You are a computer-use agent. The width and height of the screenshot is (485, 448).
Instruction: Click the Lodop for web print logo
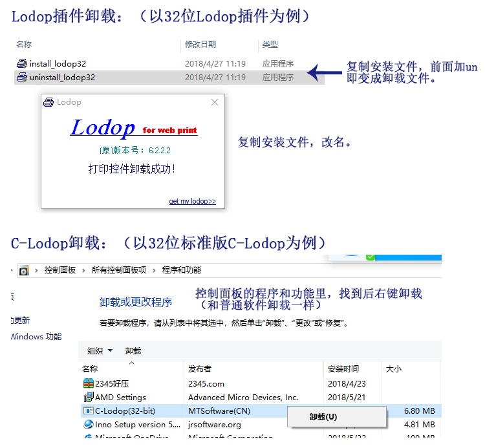[x=134, y=128]
